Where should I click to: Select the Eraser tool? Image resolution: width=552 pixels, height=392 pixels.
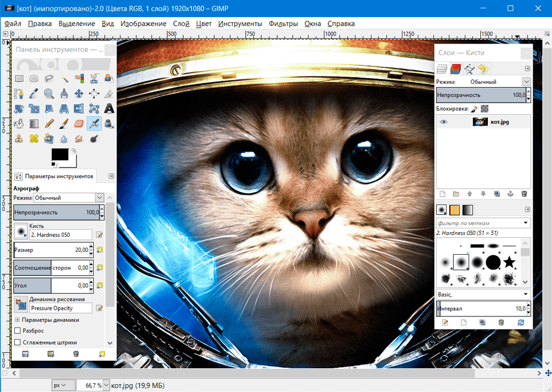(x=79, y=123)
